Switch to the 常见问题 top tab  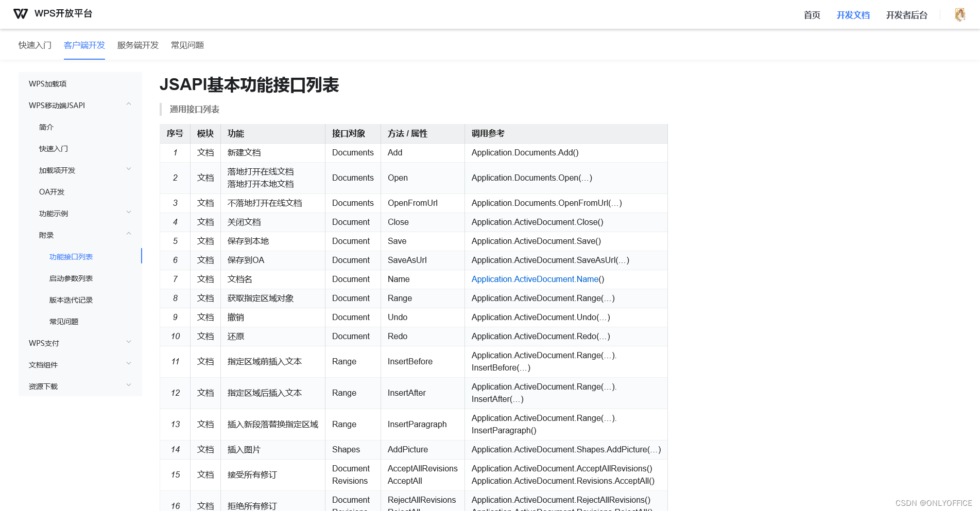[187, 45]
